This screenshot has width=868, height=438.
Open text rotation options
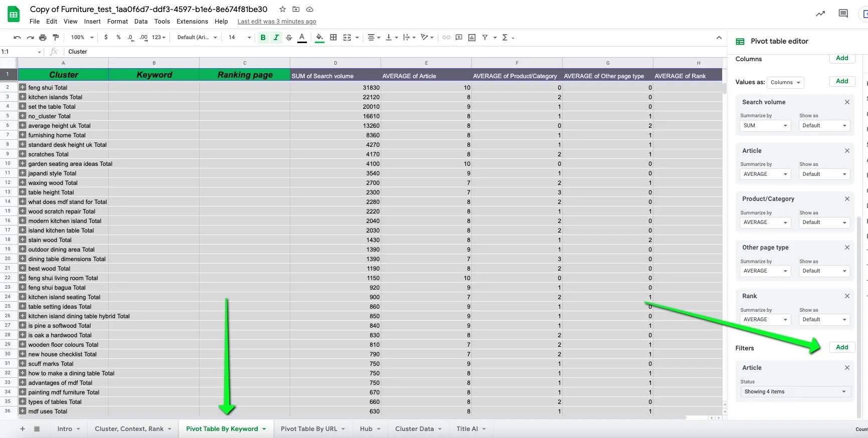[x=427, y=38]
